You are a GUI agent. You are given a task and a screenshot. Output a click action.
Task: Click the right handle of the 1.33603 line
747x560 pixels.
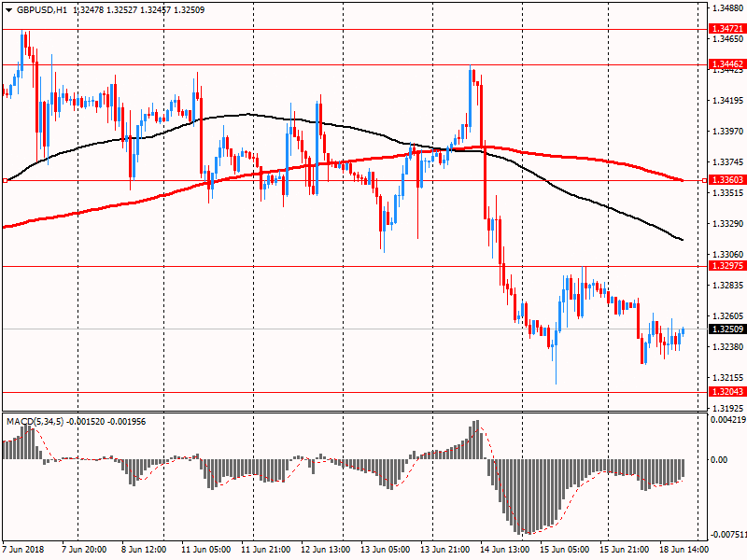pos(705,180)
